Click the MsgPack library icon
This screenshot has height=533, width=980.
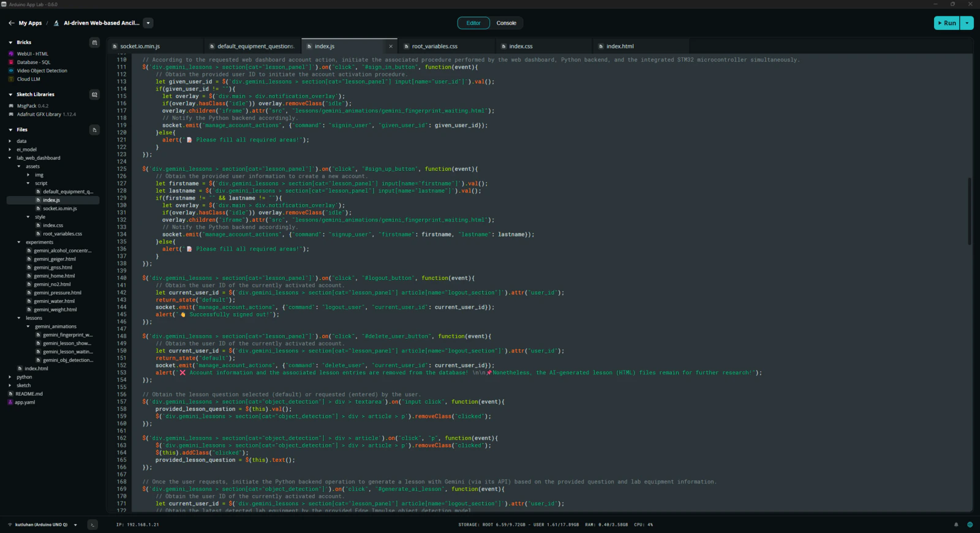point(11,106)
